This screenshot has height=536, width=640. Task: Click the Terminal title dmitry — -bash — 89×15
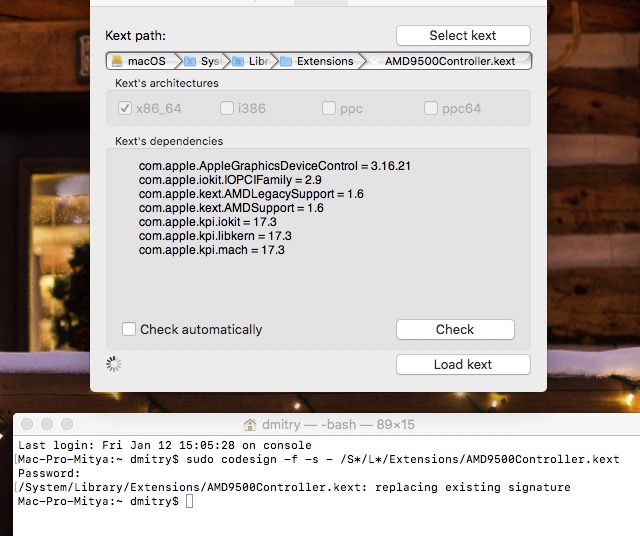338,425
